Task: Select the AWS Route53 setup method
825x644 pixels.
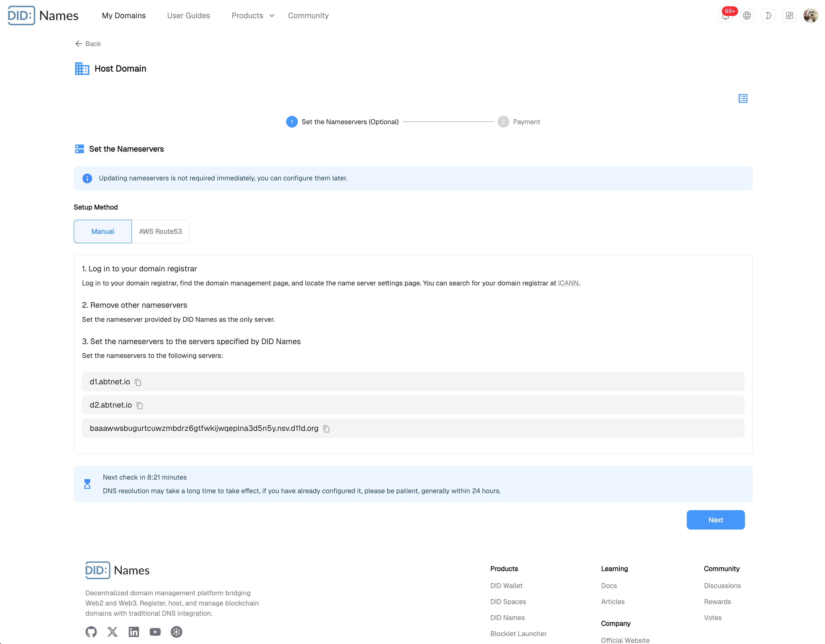Action: tap(160, 232)
